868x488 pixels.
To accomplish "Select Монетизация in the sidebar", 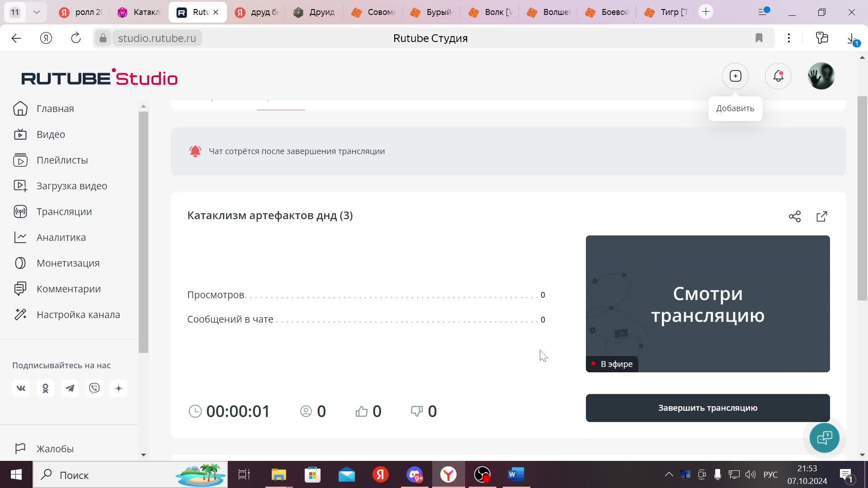I will click(x=68, y=263).
